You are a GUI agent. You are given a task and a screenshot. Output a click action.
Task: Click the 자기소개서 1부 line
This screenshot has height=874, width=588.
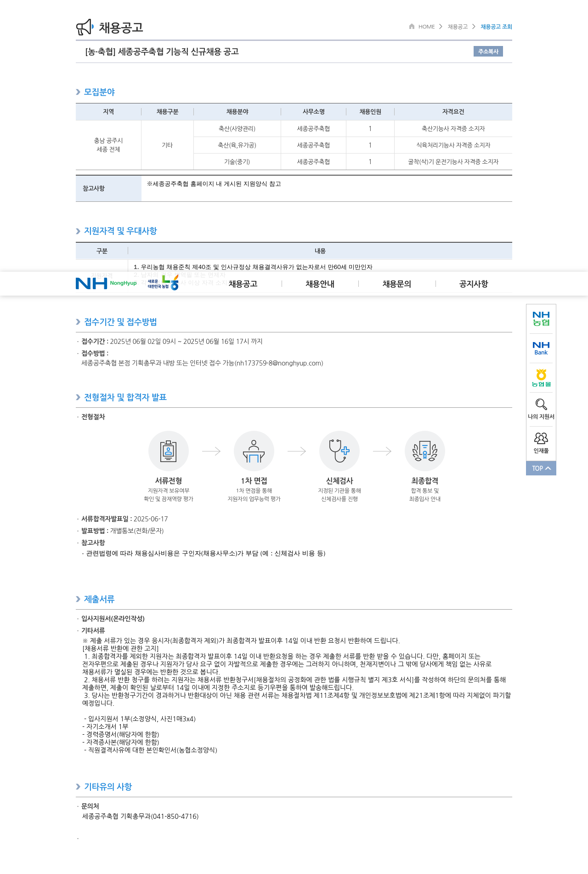coord(106,726)
